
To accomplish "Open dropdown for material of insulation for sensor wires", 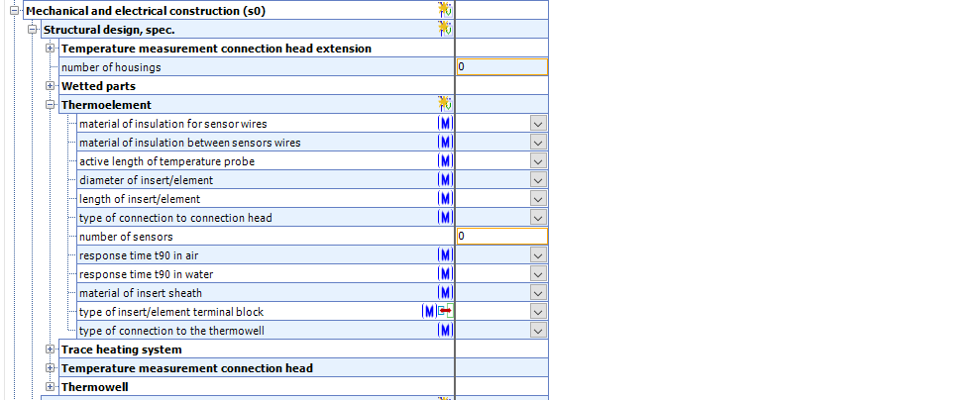I will [538, 124].
